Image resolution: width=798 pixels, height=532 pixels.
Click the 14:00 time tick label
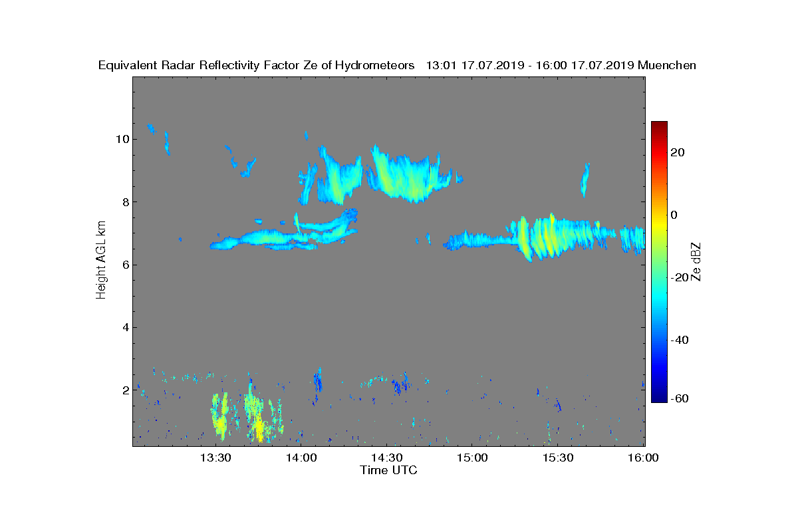click(x=301, y=458)
